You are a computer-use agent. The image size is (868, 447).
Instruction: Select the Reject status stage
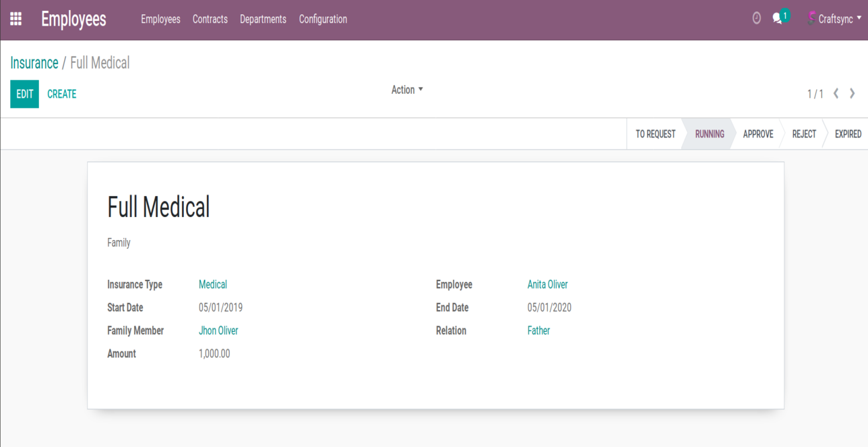[804, 134]
